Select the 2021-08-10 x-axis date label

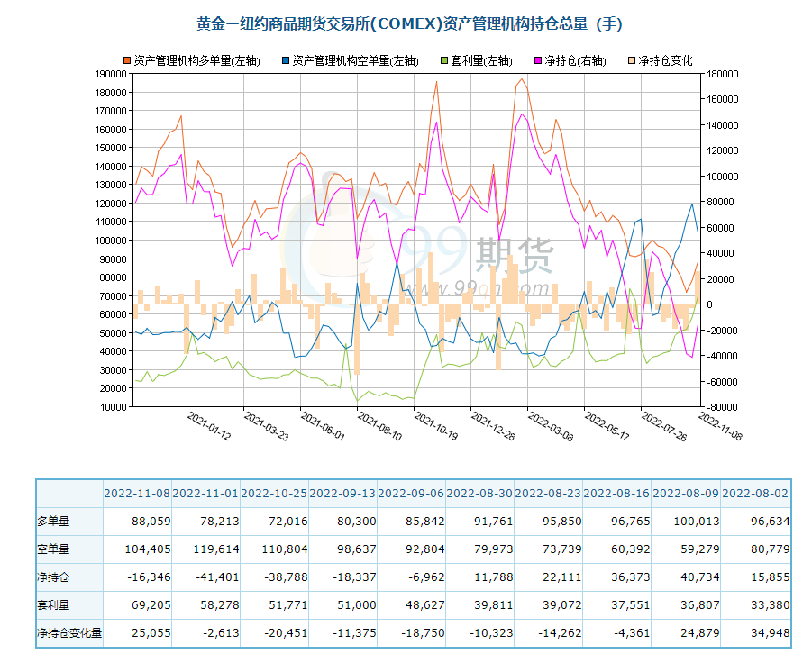pyautogui.click(x=379, y=426)
